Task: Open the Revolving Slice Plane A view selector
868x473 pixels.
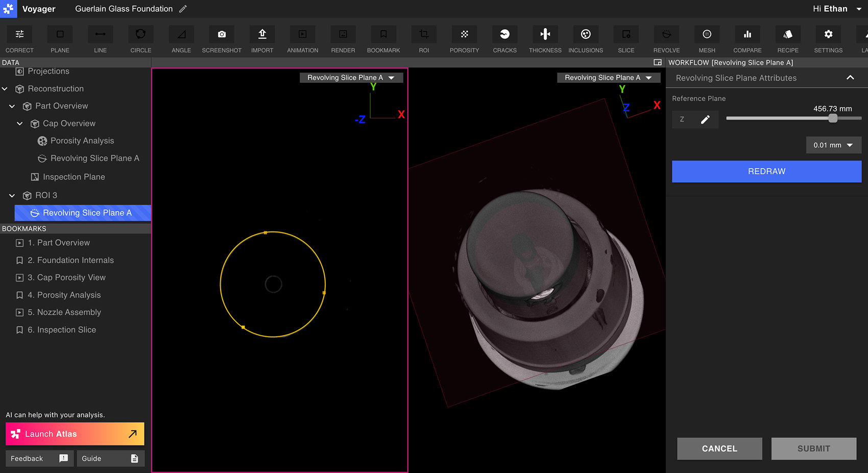Action: pyautogui.click(x=351, y=77)
